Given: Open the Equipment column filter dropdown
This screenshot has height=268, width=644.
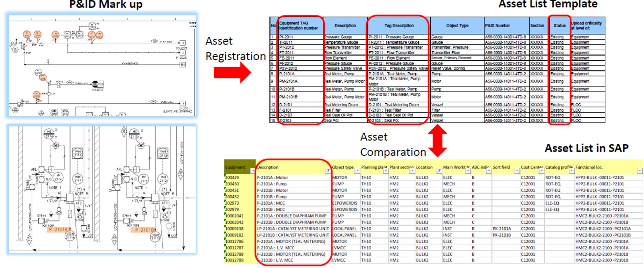Looking at the screenshot, I should [x=253, y=171].
